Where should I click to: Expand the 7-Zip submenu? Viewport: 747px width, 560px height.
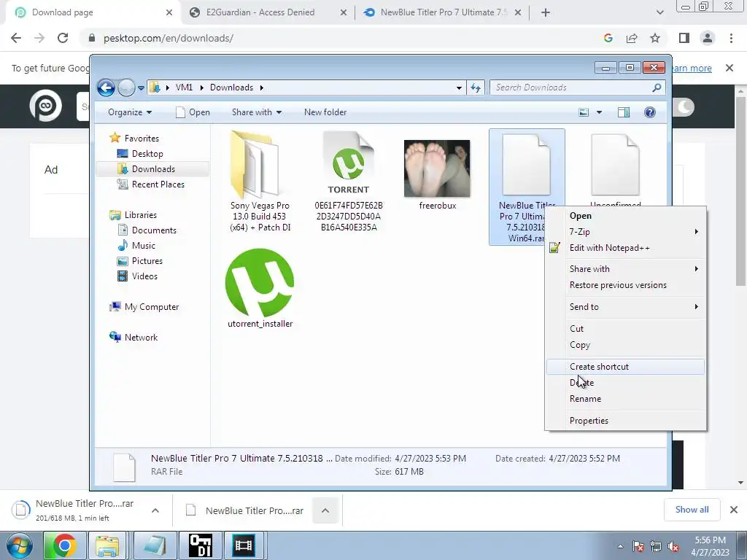(625, 232)
